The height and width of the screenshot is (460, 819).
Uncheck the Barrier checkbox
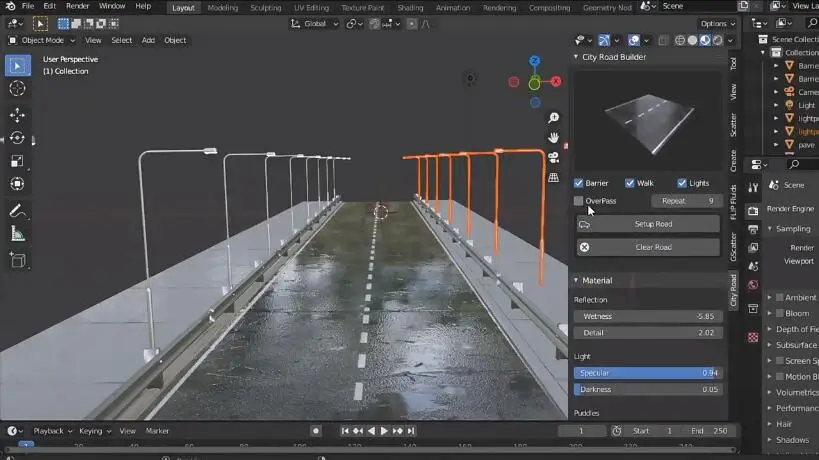point(579,183)
